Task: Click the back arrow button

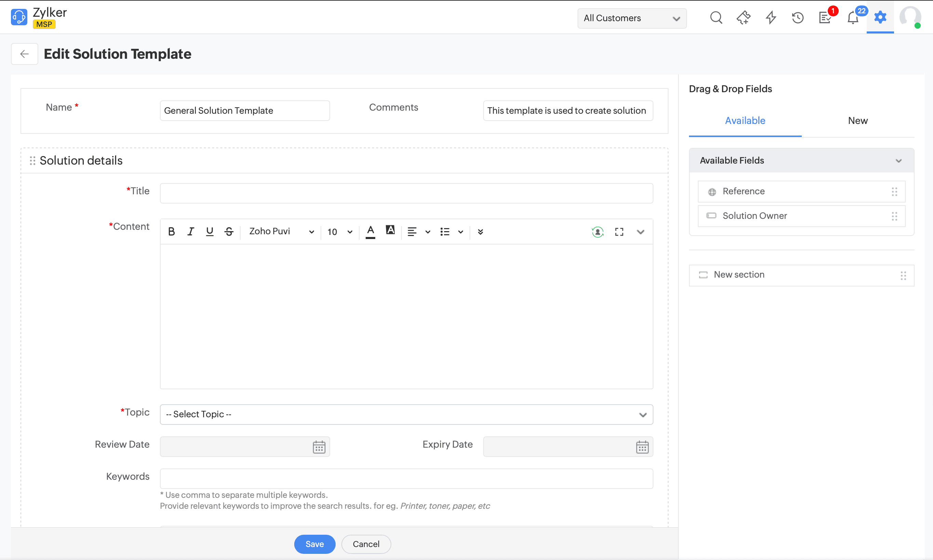Action: tap(25, 54)
